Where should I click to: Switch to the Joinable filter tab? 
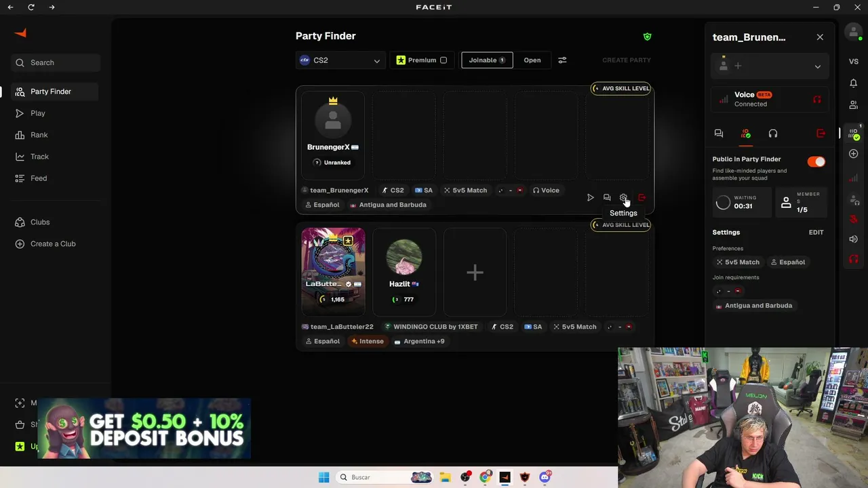(x=487, y=60)
